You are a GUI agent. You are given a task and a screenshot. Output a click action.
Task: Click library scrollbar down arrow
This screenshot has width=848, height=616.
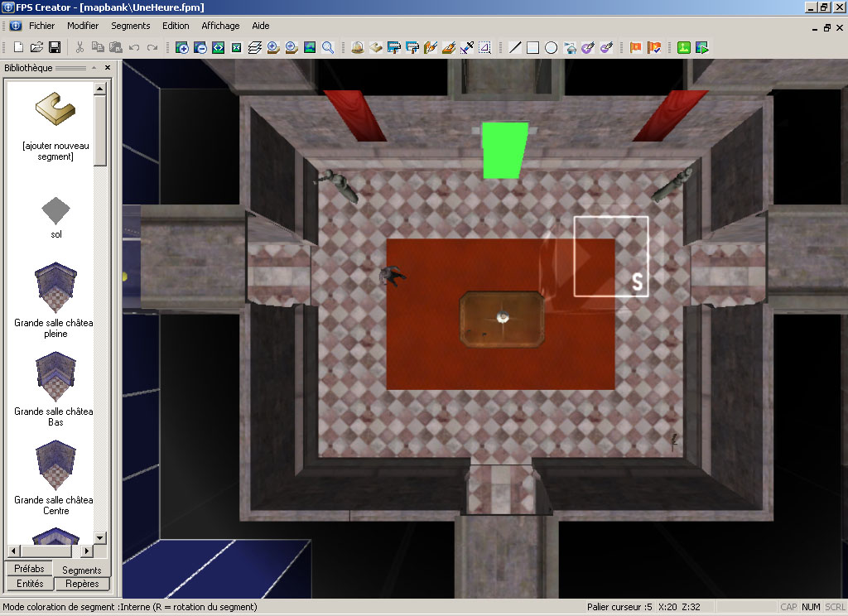100,537
